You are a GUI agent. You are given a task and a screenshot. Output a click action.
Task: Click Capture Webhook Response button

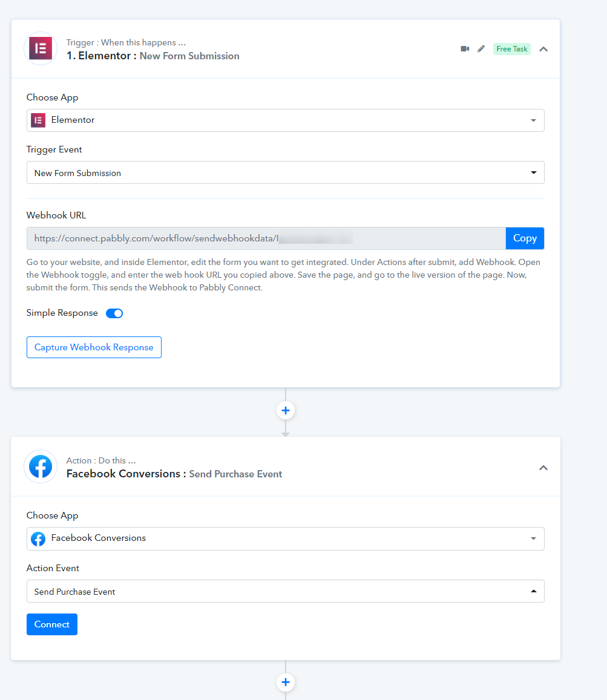[94, 347]
